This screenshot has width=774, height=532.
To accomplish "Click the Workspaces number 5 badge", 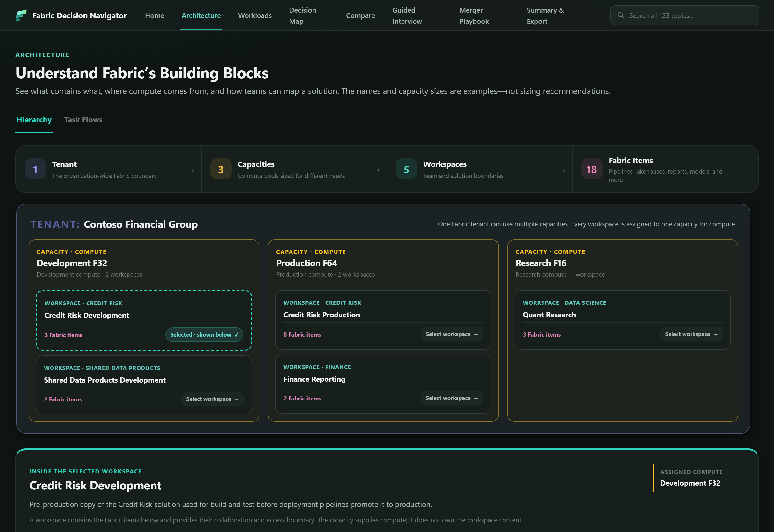I will point(406,169).
